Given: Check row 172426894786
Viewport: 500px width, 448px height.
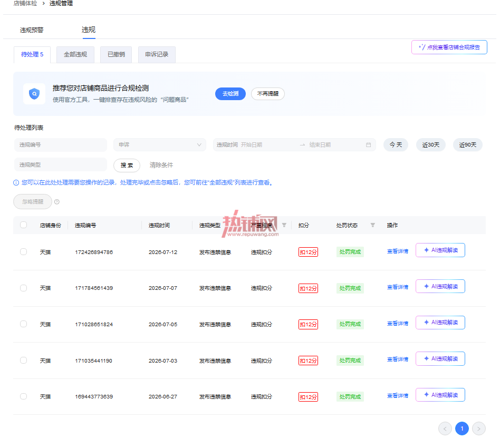Looking at the screenshot, I should [x=23, y=252].
